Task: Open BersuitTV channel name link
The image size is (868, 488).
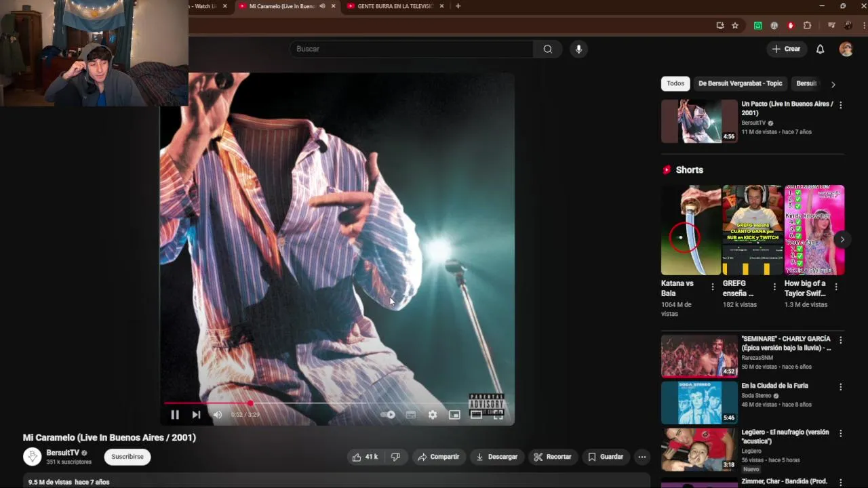Action: tap(62, 453)
